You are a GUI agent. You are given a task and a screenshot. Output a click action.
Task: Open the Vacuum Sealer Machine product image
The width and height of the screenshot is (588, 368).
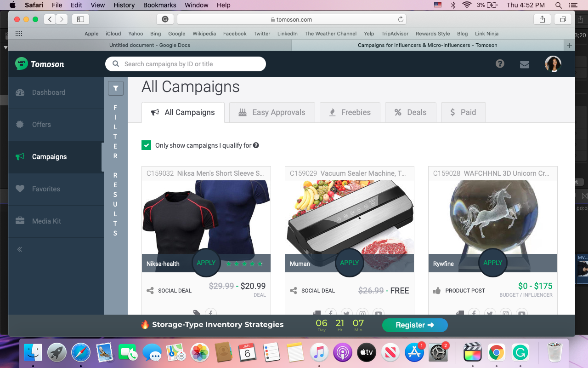tap(350, 216)
